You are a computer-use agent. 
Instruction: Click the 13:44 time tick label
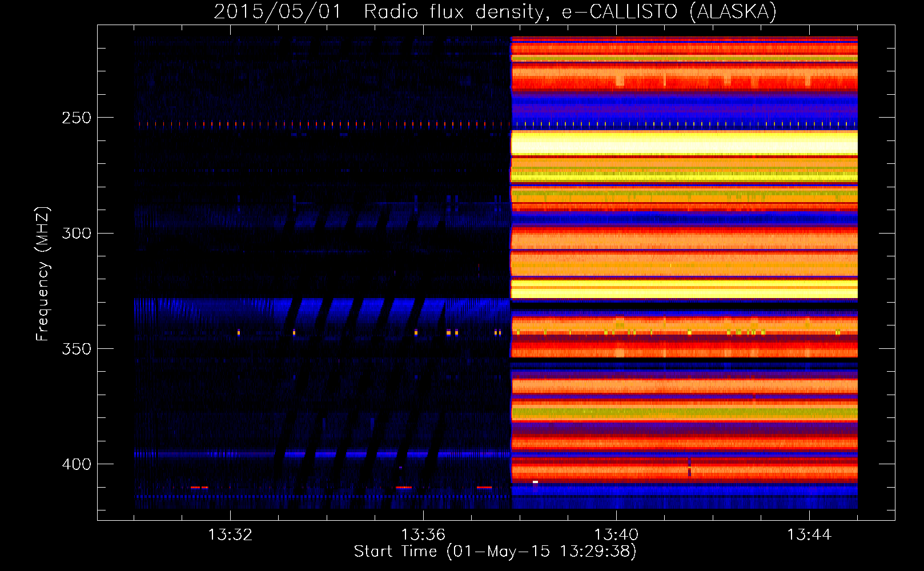pos(809,534)
